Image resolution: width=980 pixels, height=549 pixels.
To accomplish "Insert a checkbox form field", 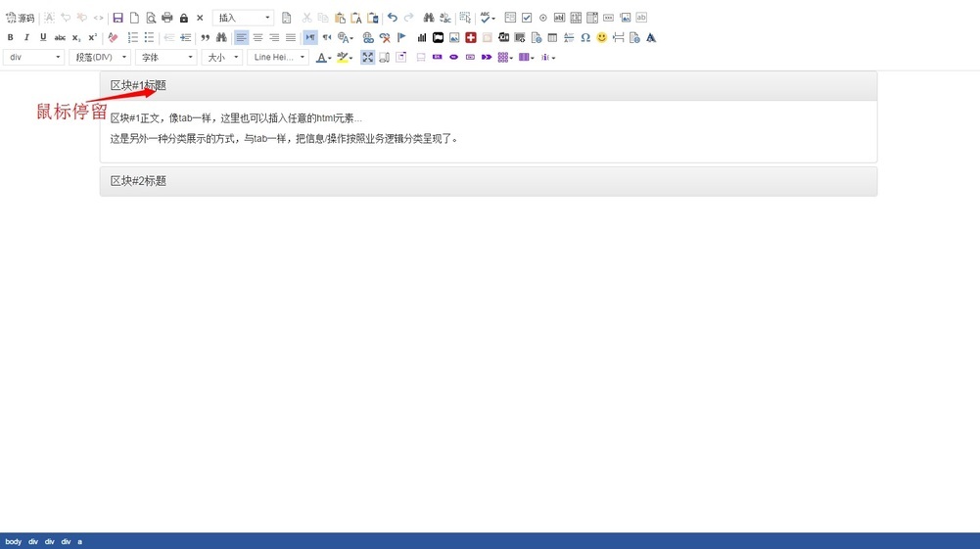I will (x=527, y=19).
